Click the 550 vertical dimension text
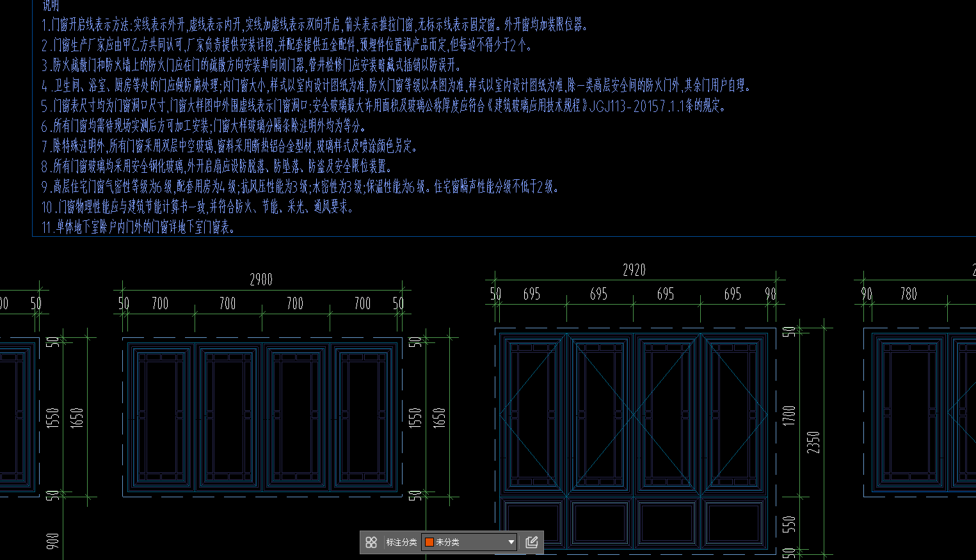This screenshot has width=976, height=560. 789,524
